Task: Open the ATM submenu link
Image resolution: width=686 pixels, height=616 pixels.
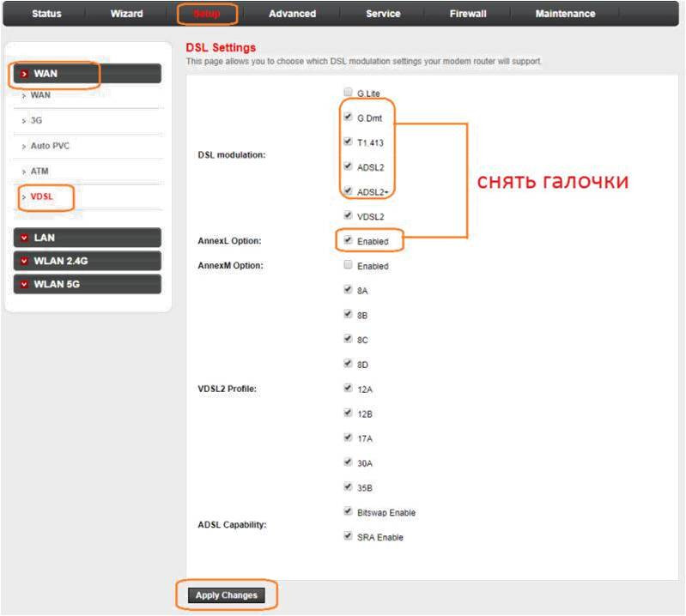Action: (39, 172)
